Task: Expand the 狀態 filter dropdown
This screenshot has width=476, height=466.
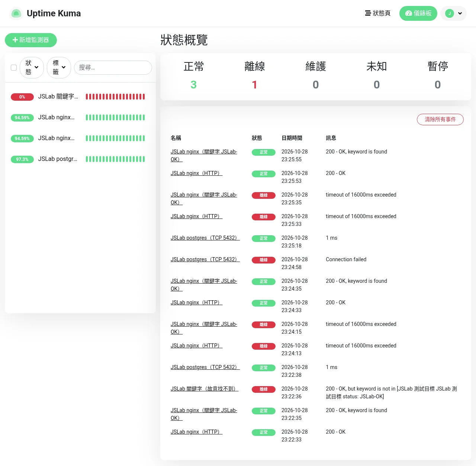Action: (x=32, y=68)
